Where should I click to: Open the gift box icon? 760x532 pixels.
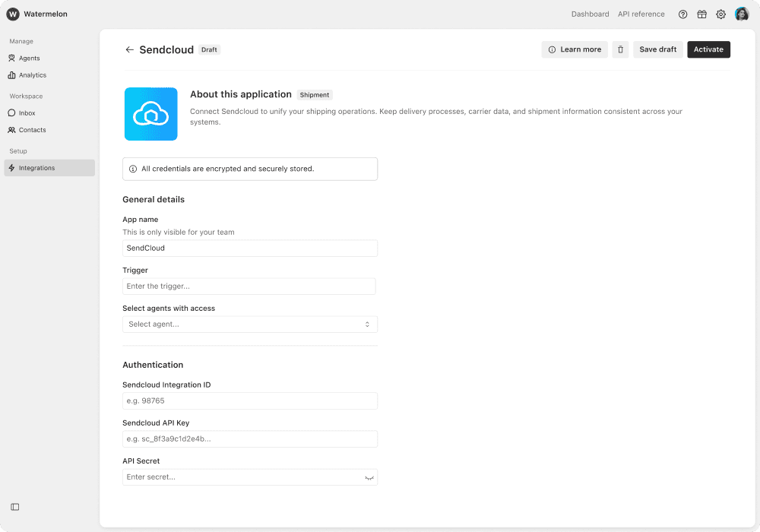(x=701, y=14)
